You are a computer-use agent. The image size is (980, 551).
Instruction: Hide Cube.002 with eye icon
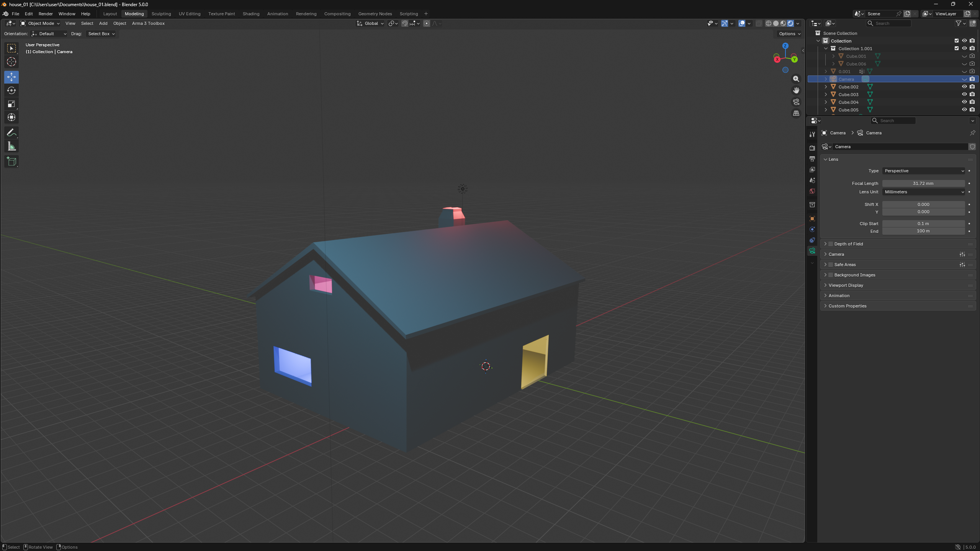click(x=964, y=87)
